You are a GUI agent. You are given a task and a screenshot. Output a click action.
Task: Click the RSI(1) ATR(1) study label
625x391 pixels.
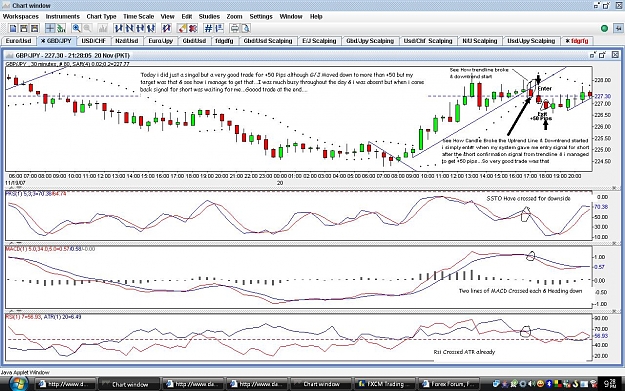point(44,317)
